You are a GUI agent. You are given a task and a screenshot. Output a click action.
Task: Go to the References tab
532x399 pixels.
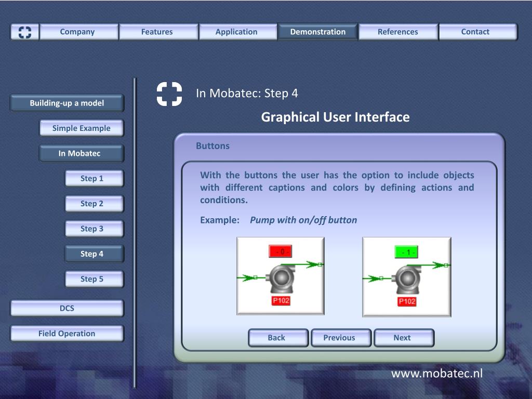[398, 32]
